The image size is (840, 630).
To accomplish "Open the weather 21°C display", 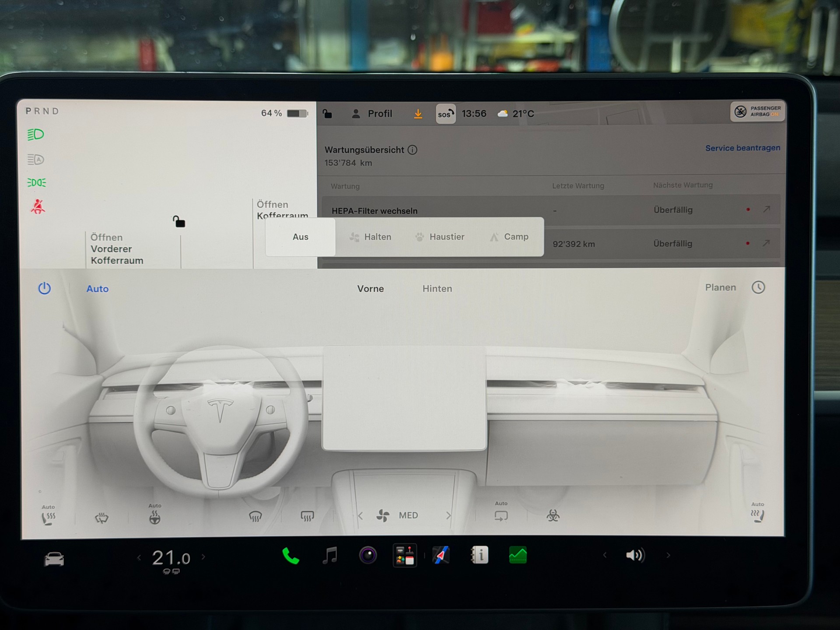I will click(x=516, y=114).
